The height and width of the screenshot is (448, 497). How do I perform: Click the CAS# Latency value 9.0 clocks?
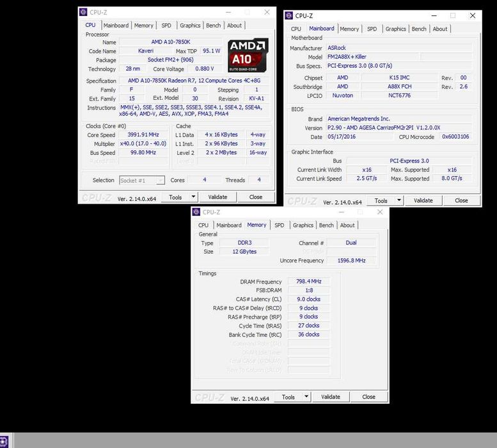tap(309, 299)
